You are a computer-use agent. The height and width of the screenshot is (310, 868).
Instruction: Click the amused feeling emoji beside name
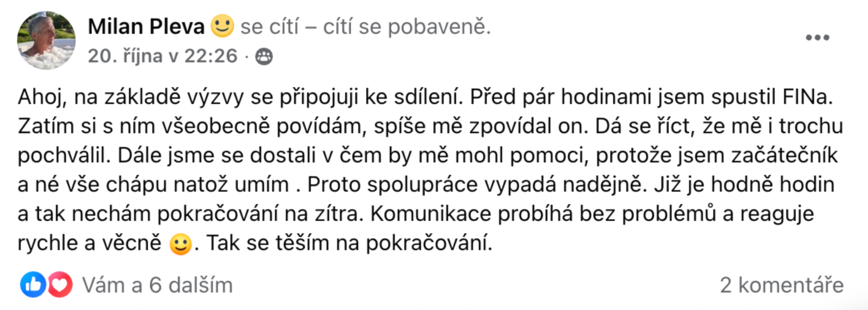[222, 26]
